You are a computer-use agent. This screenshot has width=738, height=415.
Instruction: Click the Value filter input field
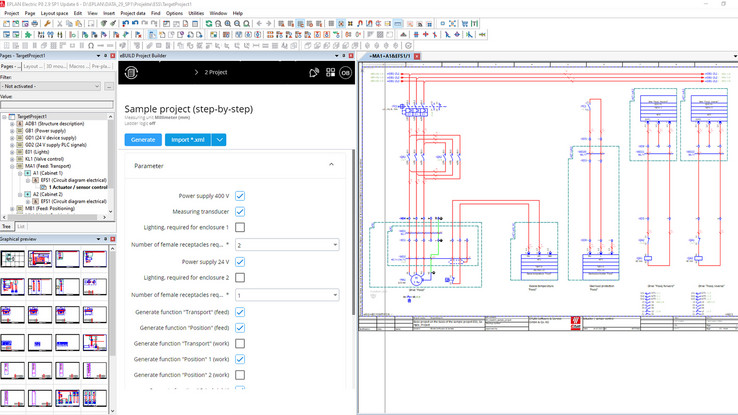[x=57, y=104]
